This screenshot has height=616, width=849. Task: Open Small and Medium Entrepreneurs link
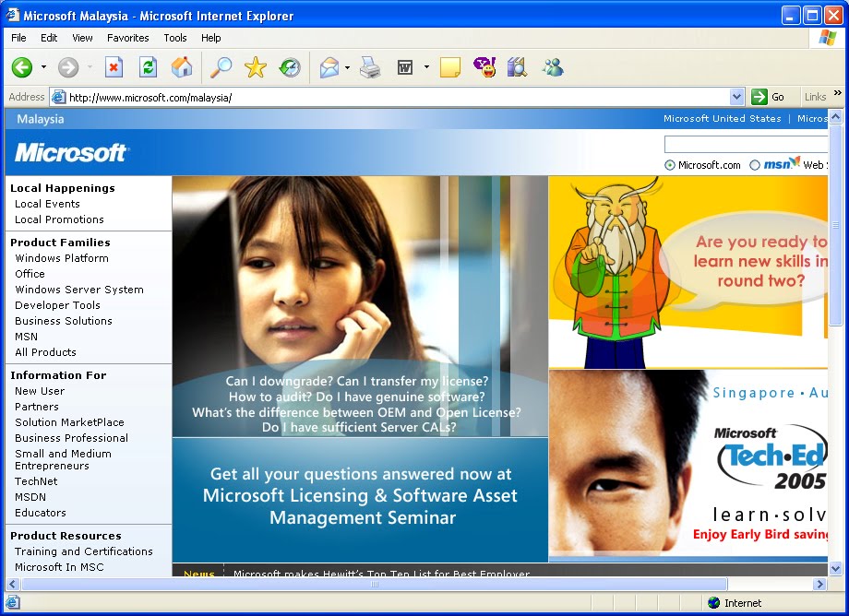63,460
